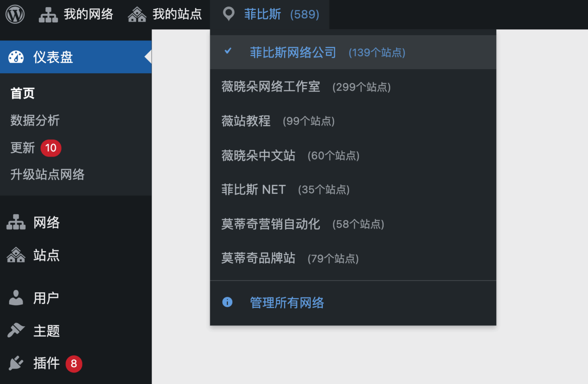This screenshot has height=384, width=588.
Task: Click the blue info icon beside 管理所有网络
Action: coord(228,303)
